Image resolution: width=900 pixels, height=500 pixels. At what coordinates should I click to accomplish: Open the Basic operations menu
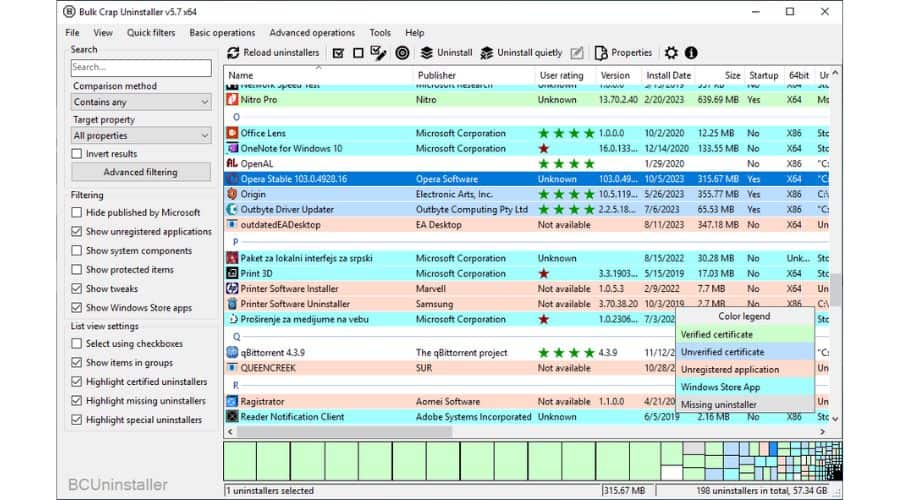click(222, 33)
